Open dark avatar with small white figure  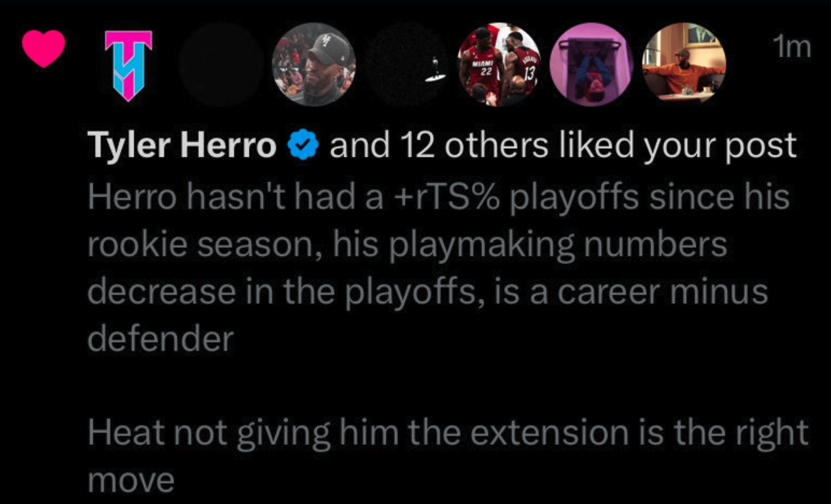pos(407,65)
